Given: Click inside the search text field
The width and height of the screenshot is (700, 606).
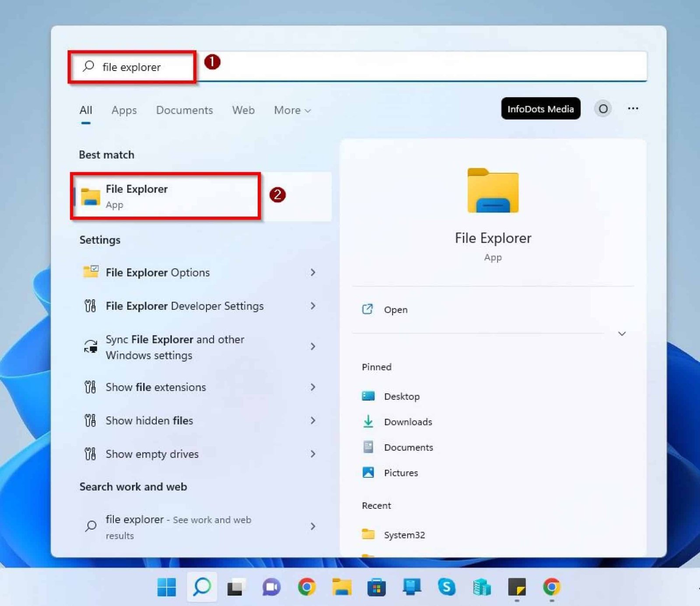Looking at the screenshot, I should (x=358, y=67).
